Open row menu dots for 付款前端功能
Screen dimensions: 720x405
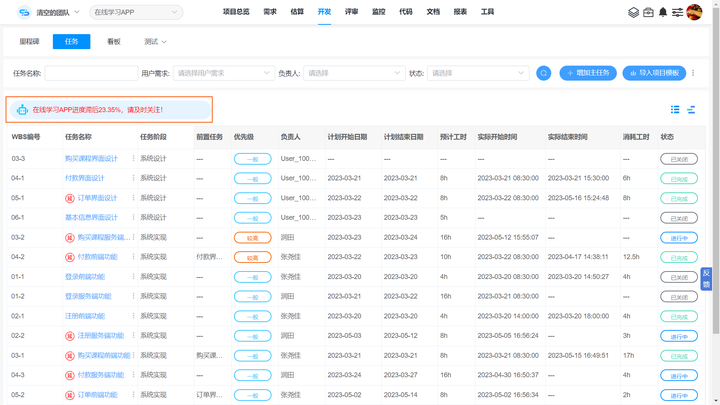pyautogui.click(x=133, y=257)
